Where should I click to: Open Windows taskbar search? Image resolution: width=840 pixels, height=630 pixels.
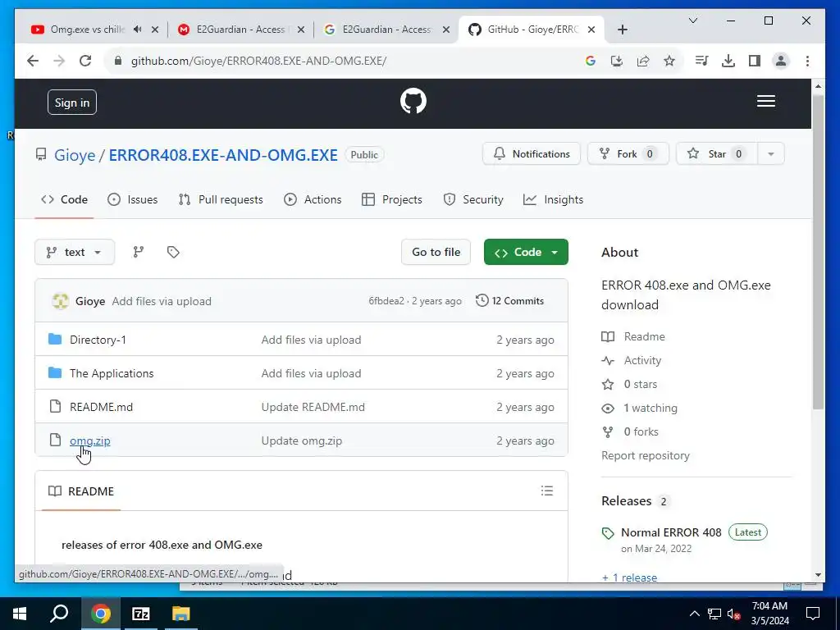click(59, 614)
